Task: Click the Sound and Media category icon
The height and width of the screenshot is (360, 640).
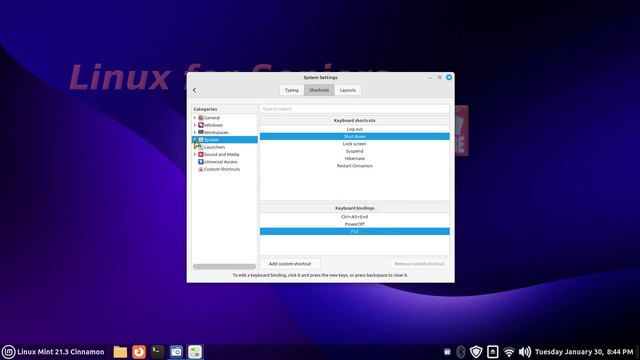Action: pos(201,154)
